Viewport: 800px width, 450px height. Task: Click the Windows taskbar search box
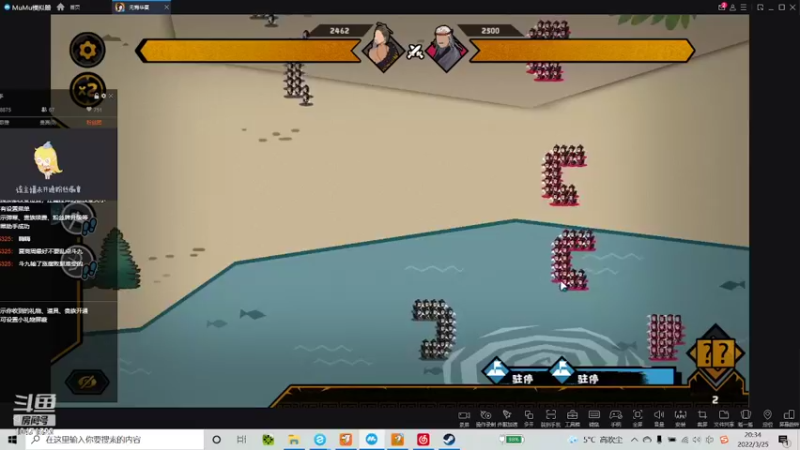click(x=115, y=439)
